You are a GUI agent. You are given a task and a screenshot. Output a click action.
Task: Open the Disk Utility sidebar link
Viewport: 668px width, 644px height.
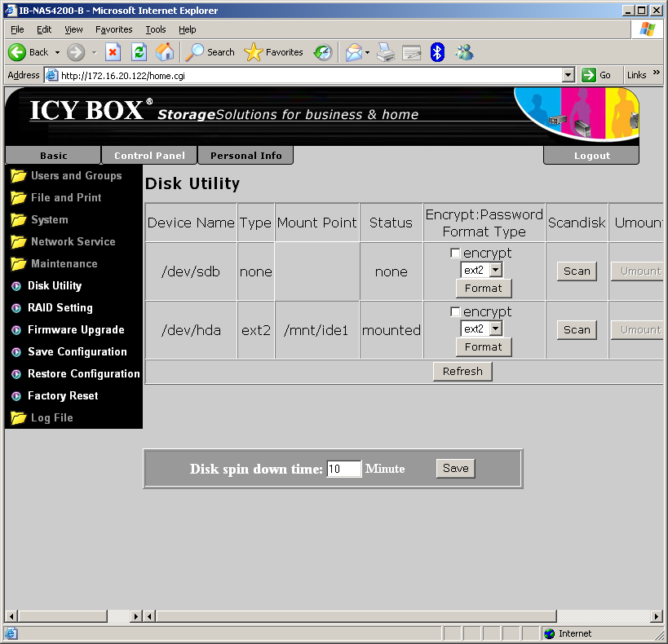55,286
